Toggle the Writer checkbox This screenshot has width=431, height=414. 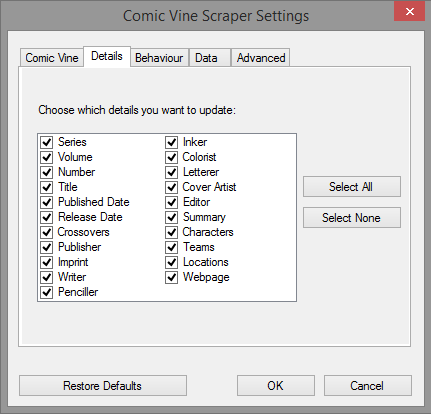click(x=47, y=277)
